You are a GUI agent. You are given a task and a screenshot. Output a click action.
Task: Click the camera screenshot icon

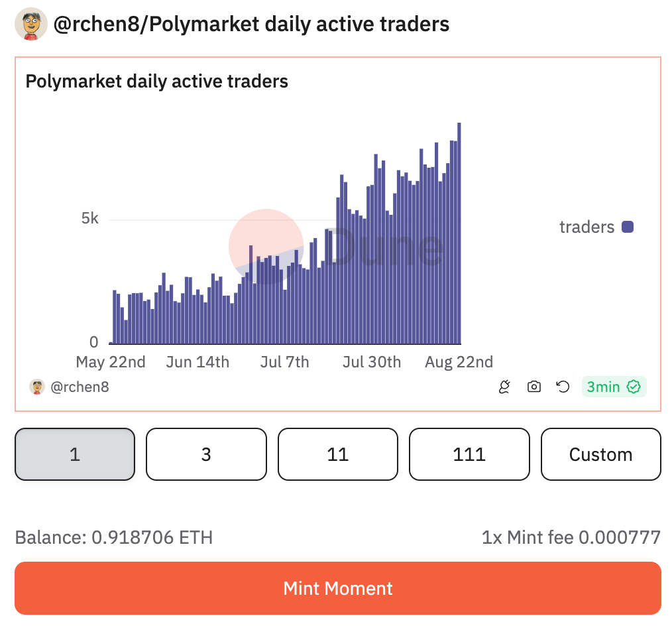tap(533, 387)
